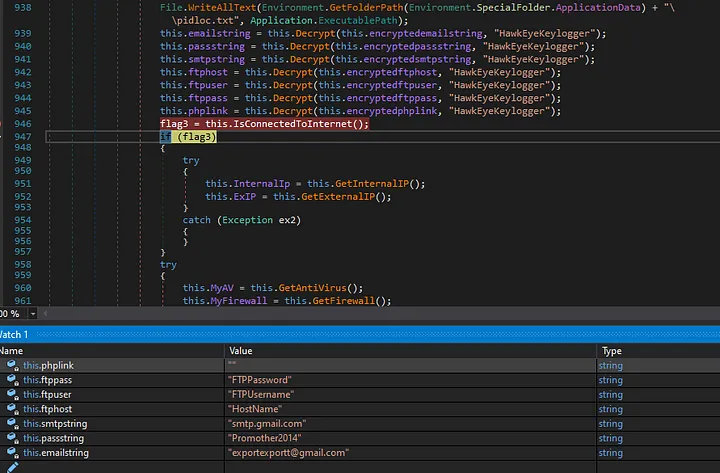Image resolution: width=720 pixels, height=473 pixels.
Task: Click the field icon beside this.ftppass
Action: (12, 380)
